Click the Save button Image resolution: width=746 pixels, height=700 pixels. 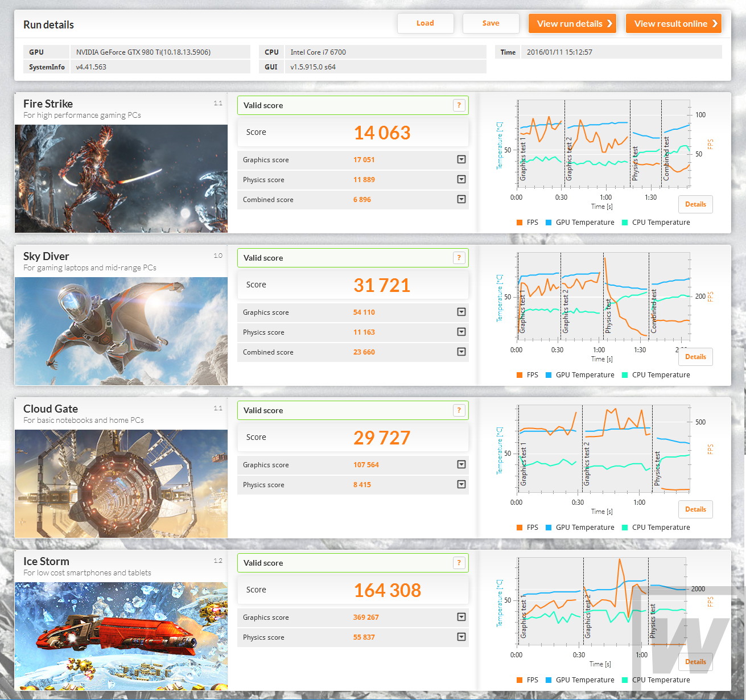[x=491, y=23]
